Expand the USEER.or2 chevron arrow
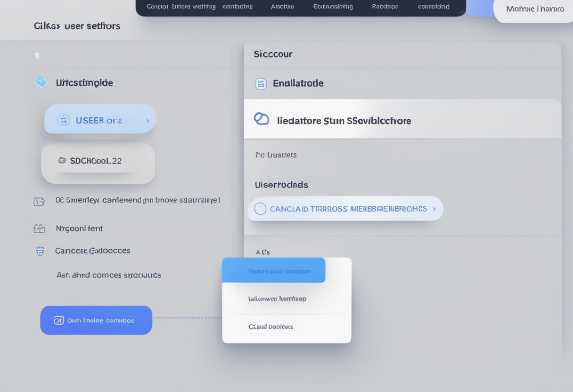The height and width of the screenshot is (392, 573). click(147, 121)
